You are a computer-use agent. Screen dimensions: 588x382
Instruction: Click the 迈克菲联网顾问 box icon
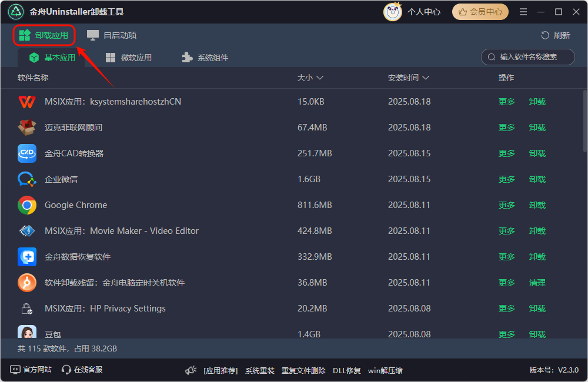27,128
